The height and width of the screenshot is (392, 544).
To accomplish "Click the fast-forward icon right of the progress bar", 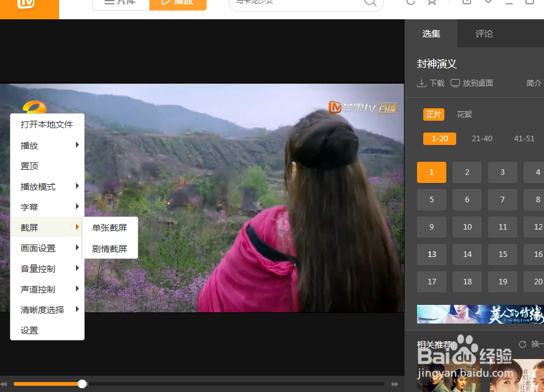I will (395, 384).
